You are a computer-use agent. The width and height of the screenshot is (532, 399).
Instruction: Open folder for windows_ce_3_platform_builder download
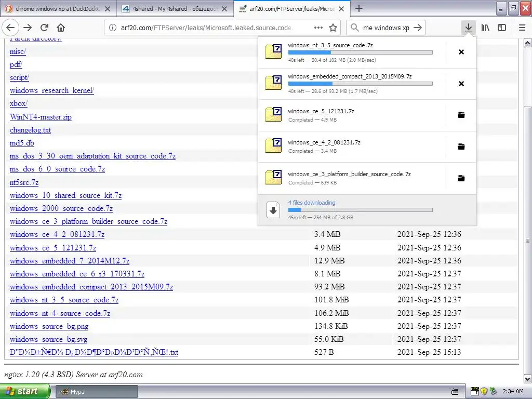461,178
